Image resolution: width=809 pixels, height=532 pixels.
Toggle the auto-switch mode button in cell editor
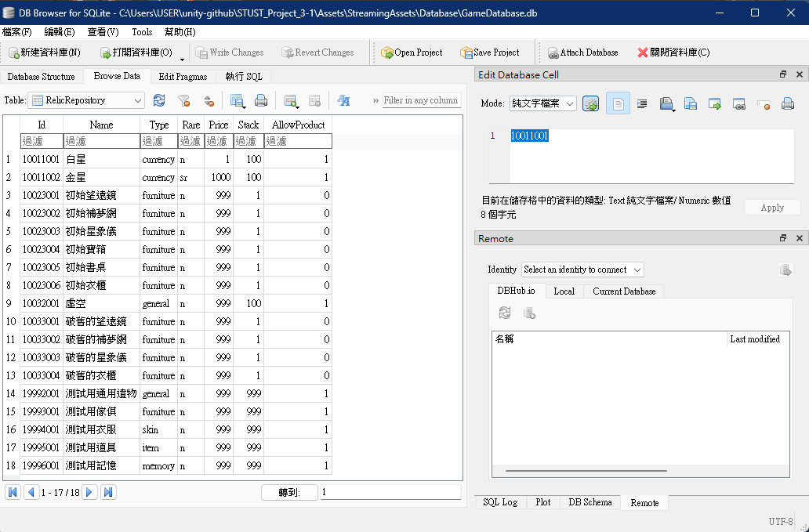click(591, 103)
